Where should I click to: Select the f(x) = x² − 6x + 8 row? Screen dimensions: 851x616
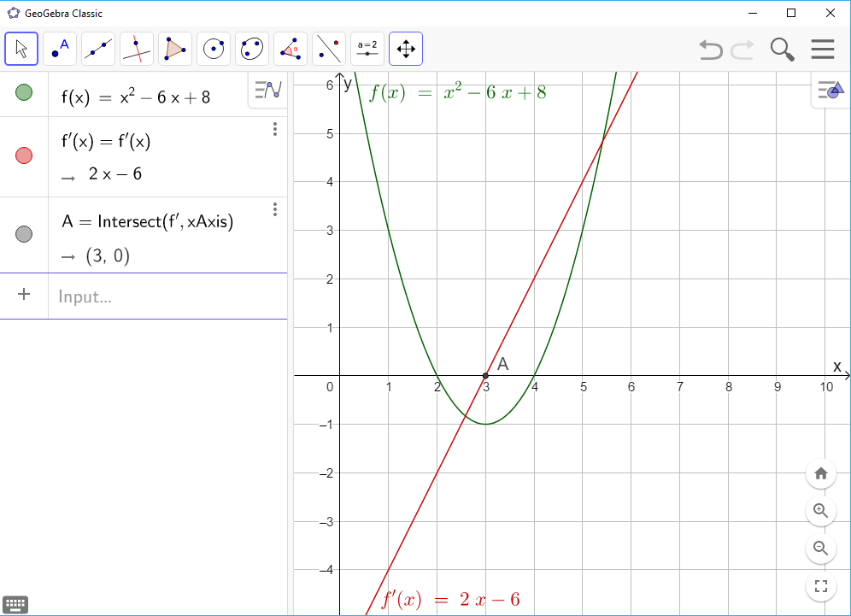click(x=144, y=95)
